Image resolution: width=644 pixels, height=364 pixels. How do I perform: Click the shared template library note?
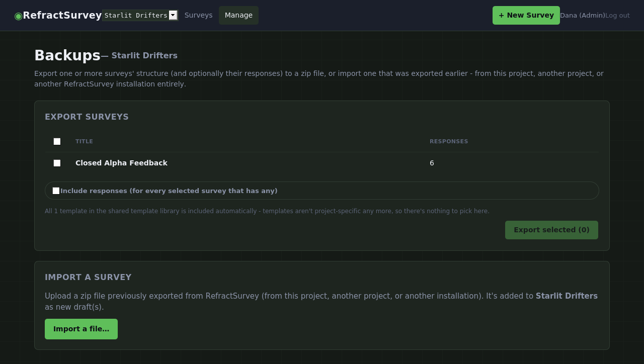[x=267, y=211]
